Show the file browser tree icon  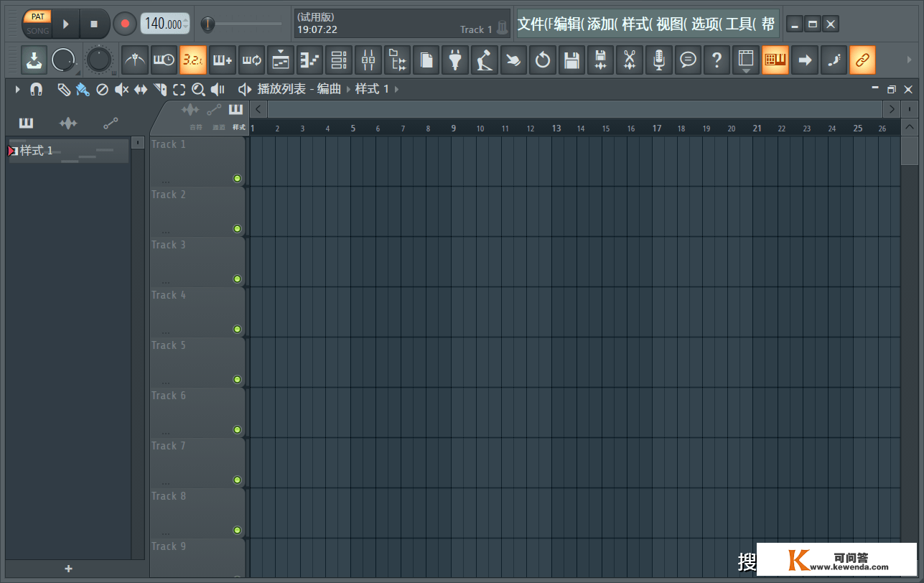(x=397, y=60)
